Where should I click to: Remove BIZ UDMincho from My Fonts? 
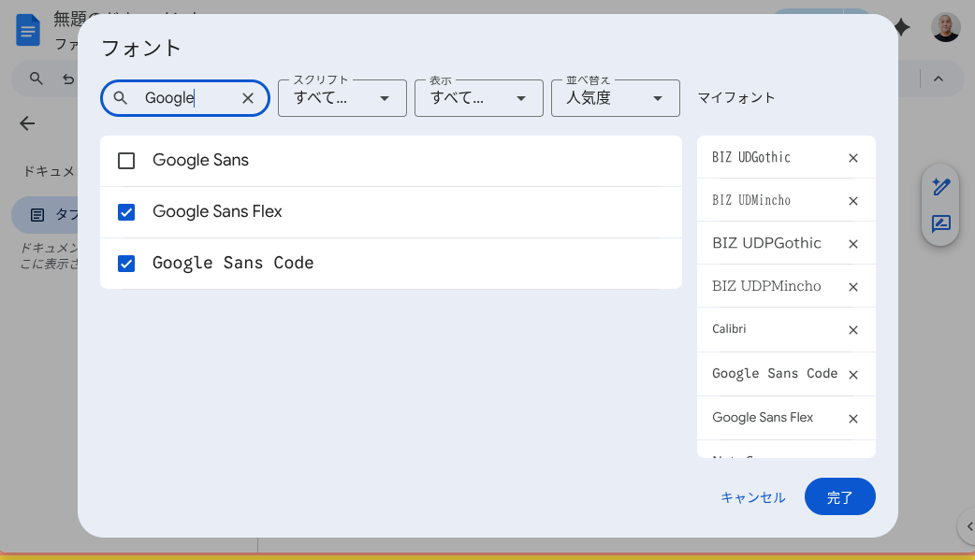(x=852, y=201)
